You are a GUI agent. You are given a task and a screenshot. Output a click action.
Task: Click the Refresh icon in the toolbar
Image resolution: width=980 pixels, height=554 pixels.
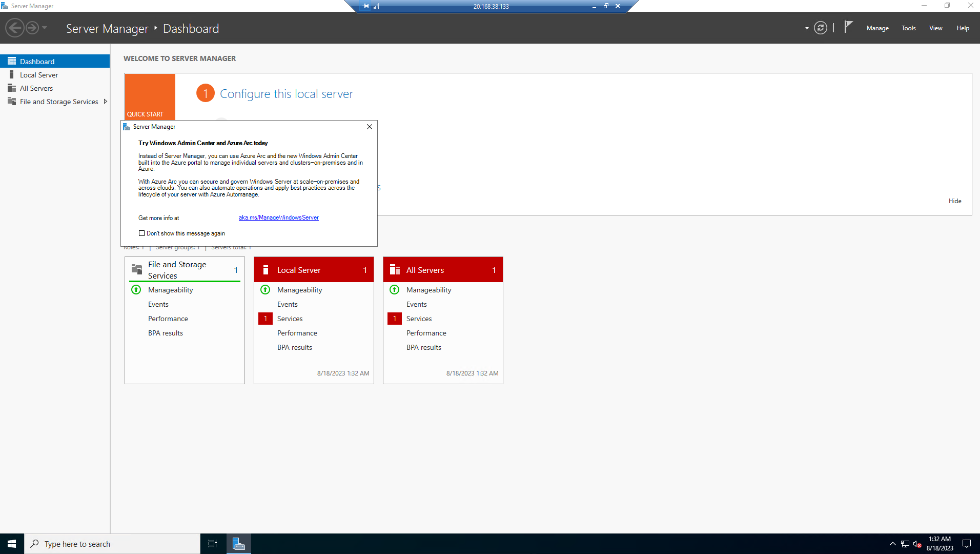pos(821,28)
